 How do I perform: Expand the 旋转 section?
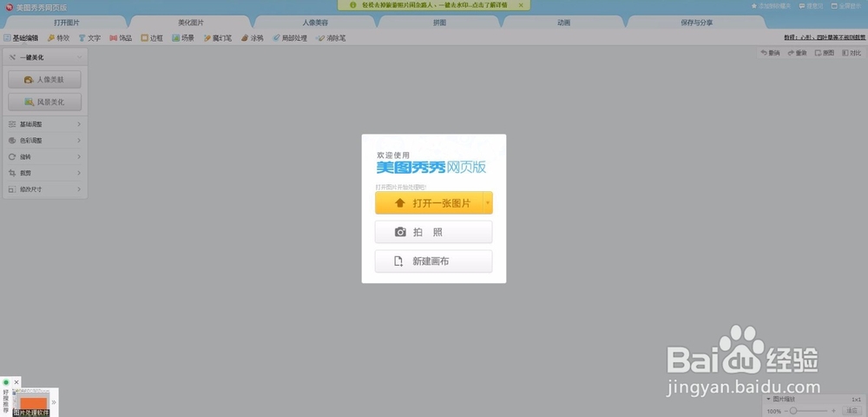click(x=45, y=156)
